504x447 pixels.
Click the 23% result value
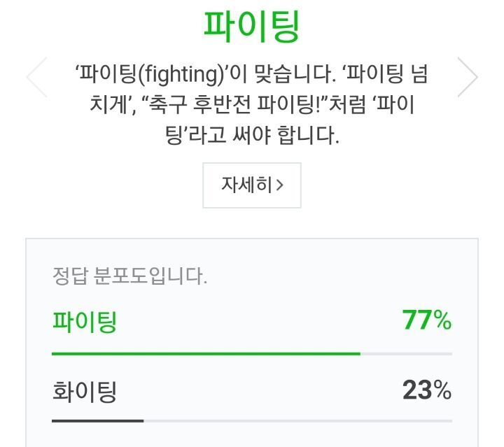pos(426,390)
